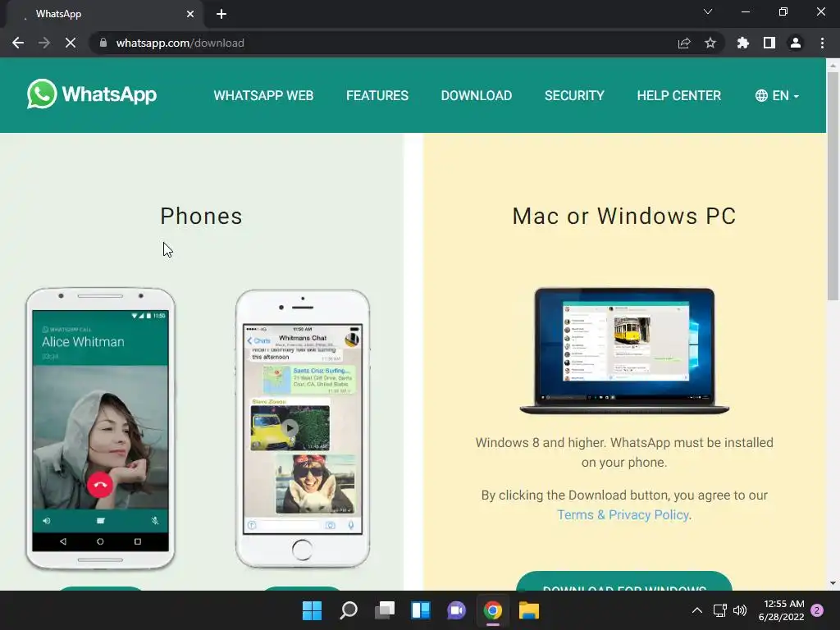Image resolution: width=840 pixels, height=630 pixels.
Task: Open Chrome profile avatar icon
Action: [796, 43]
